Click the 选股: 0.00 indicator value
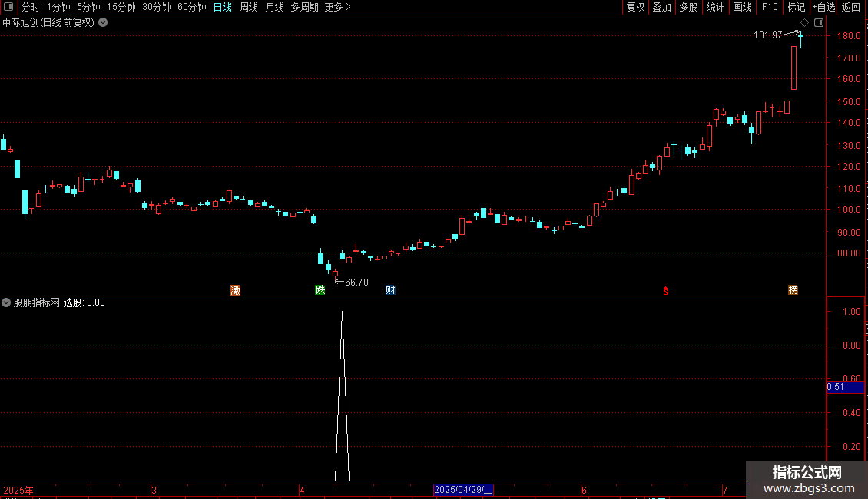Image resolution: width=868 pixels, height=499 pixels. (x=84, y=302)
